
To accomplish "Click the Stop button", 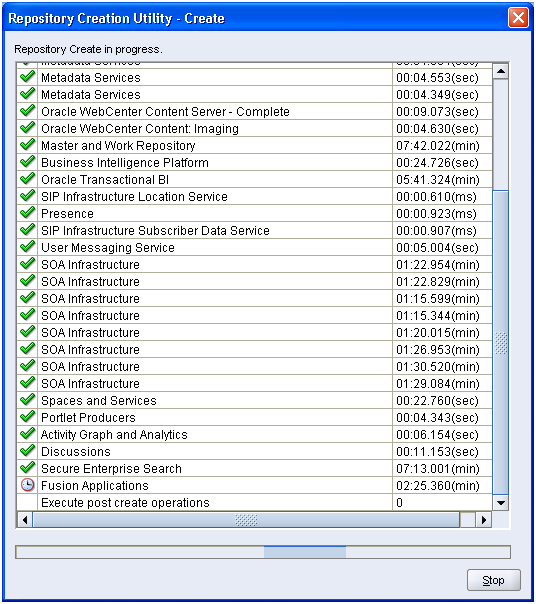I will (493, 580).
